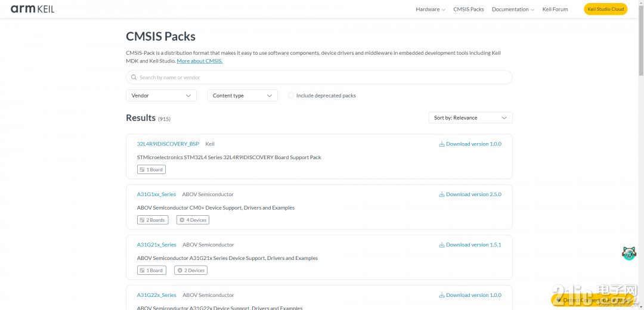This screenshot has height=310, width=644.
Task: Expand the Documentation menu
Action: 513,9
